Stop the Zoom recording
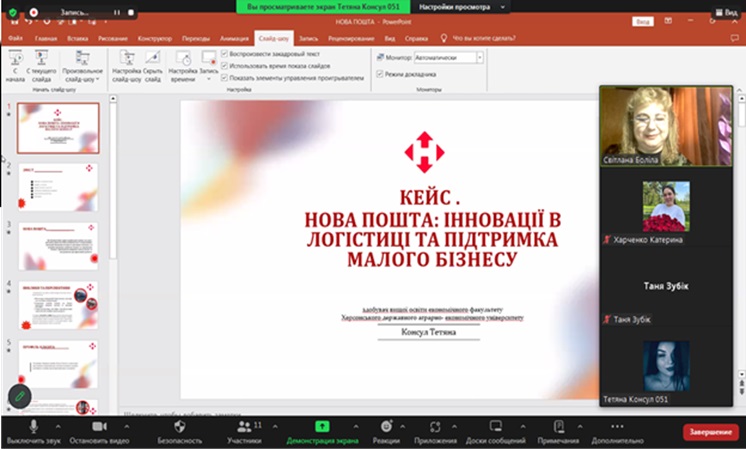746x450 pixels. click(131, 12)
